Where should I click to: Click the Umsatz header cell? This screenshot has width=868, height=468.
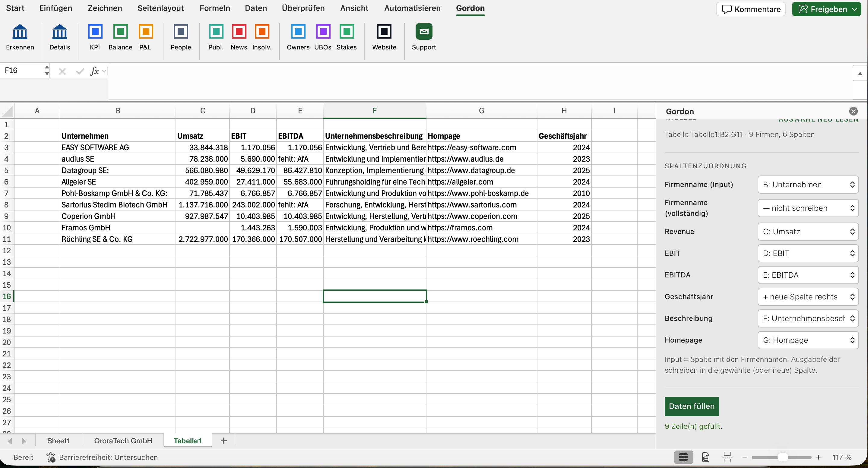202,136
